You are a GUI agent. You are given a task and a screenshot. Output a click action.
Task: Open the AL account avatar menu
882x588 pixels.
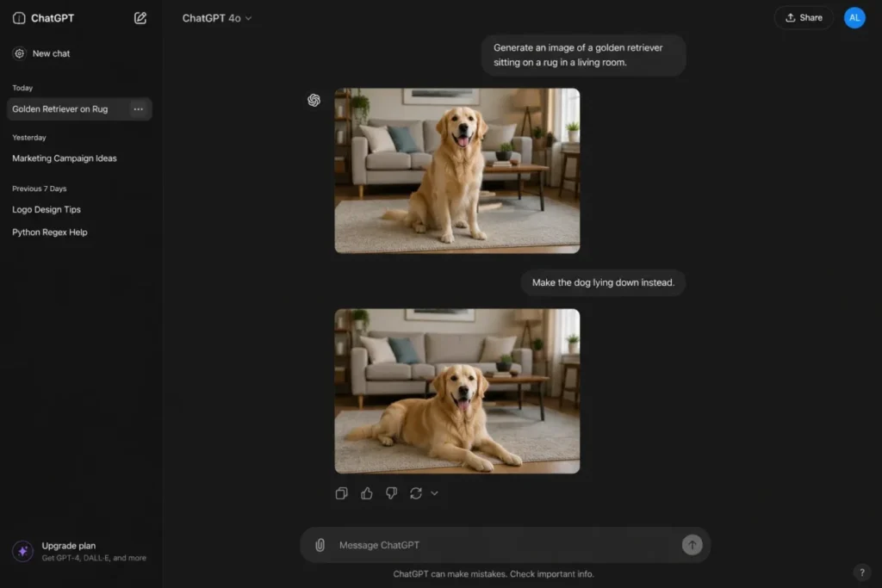pyautogui.click(x=854, y=17)
